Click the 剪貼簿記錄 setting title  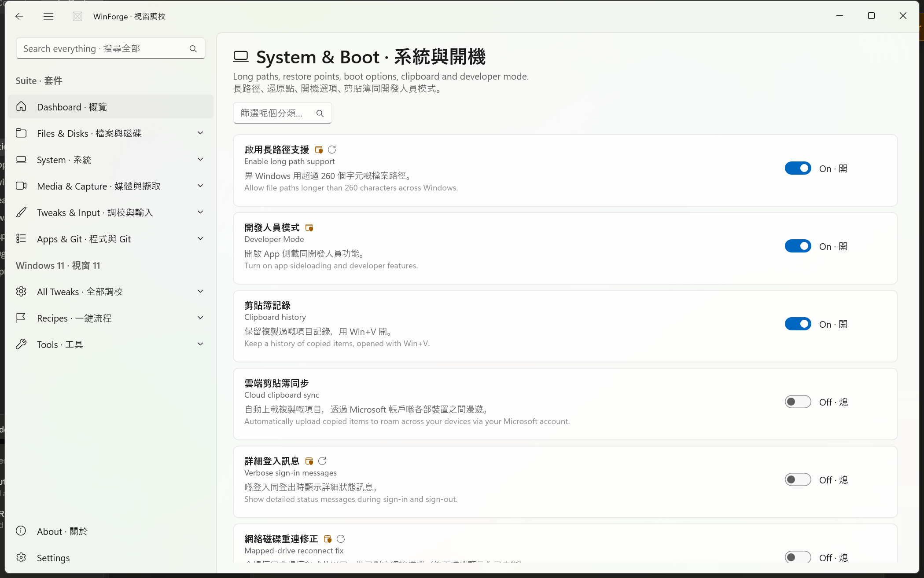pyautogui.click(x=267, y=305)
